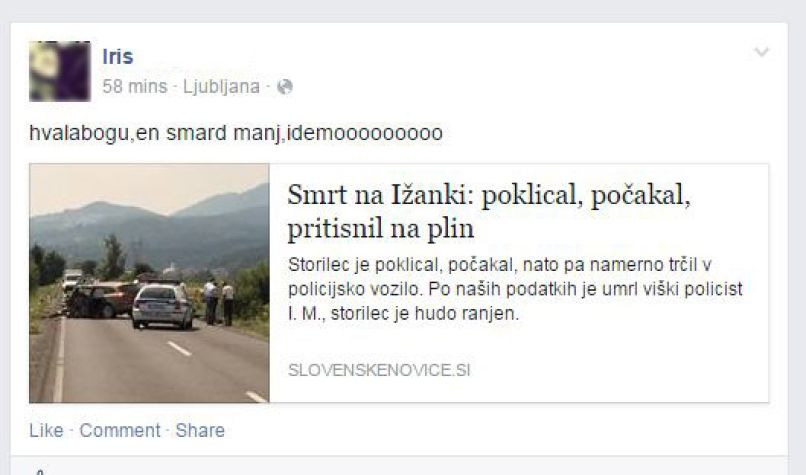Open the road accident preview image

pyautogui.click(x=150, y=283)
